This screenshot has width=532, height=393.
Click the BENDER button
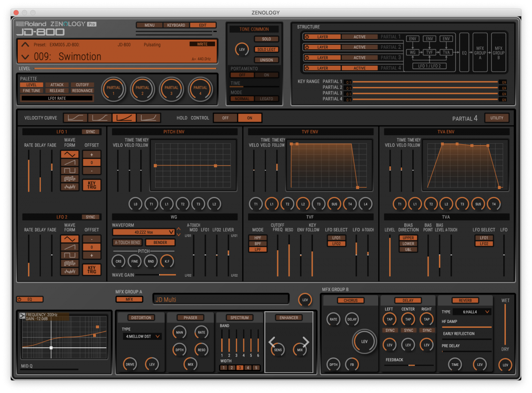[x=160, y=243]
